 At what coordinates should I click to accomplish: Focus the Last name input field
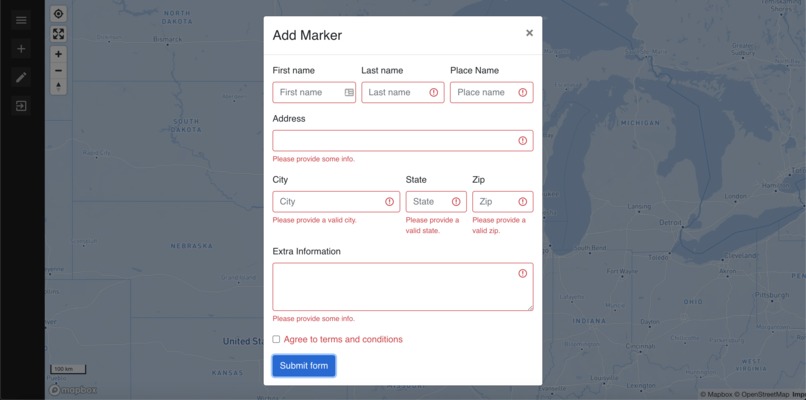(403, 93)
